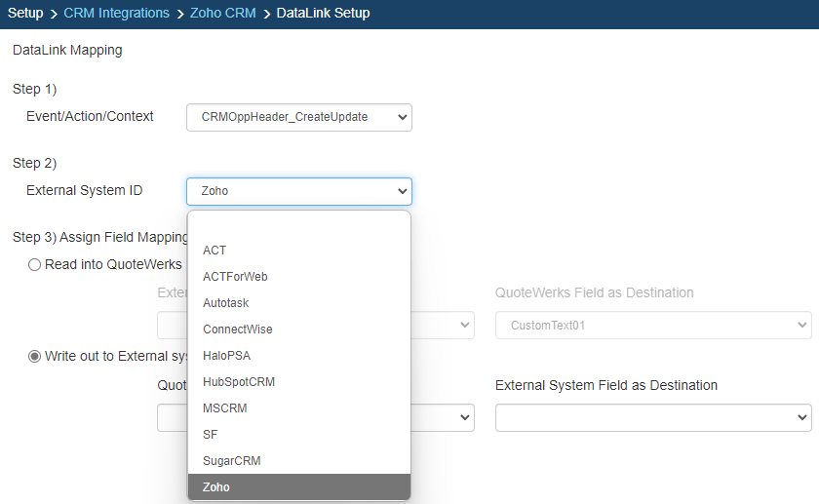The image size is (819, 504).
Task: Choose ACT from the system list
Action: point(214,251)
